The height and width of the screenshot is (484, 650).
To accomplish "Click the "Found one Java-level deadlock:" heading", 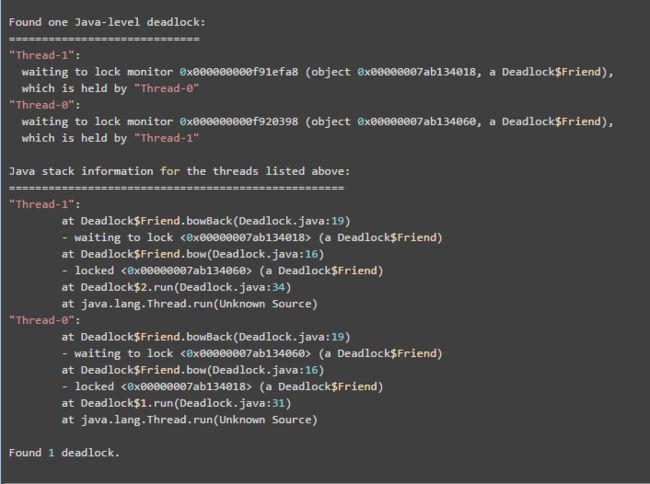I will click(x=107, y=22).
